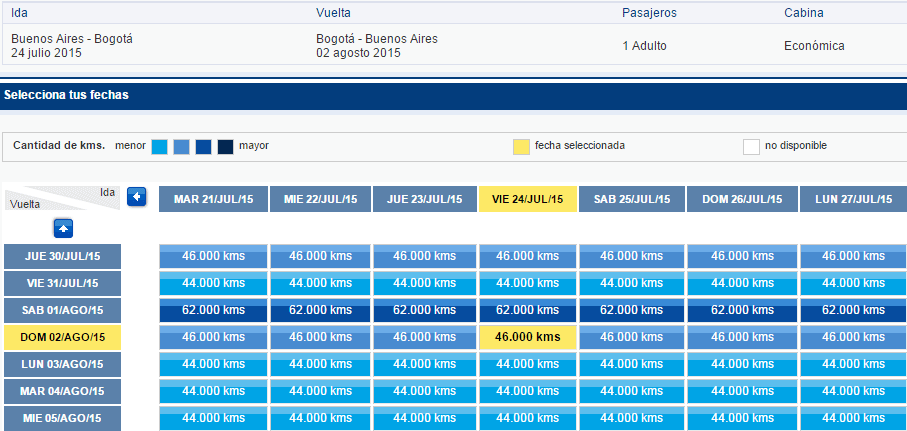This screenshot has height=431, width=907.
Task: Click the left arrow for earlier departure dates
Action: [x=137, y=197]
